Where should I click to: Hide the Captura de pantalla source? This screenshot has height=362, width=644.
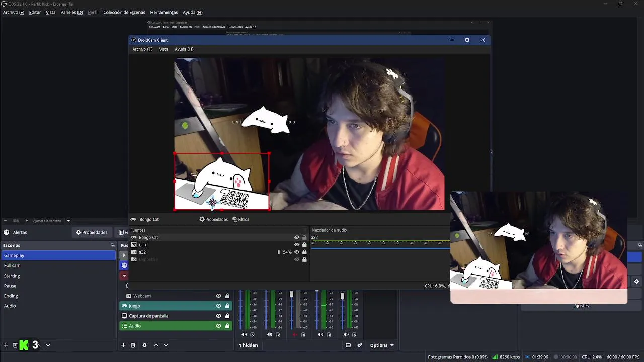click(218, 316)
